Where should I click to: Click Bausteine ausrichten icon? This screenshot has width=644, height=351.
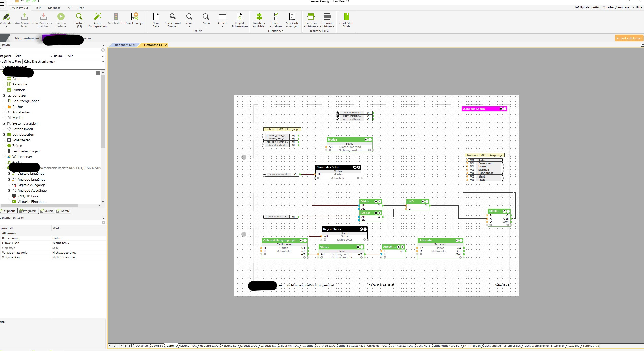pyautogui.click(x=259, y=17)
